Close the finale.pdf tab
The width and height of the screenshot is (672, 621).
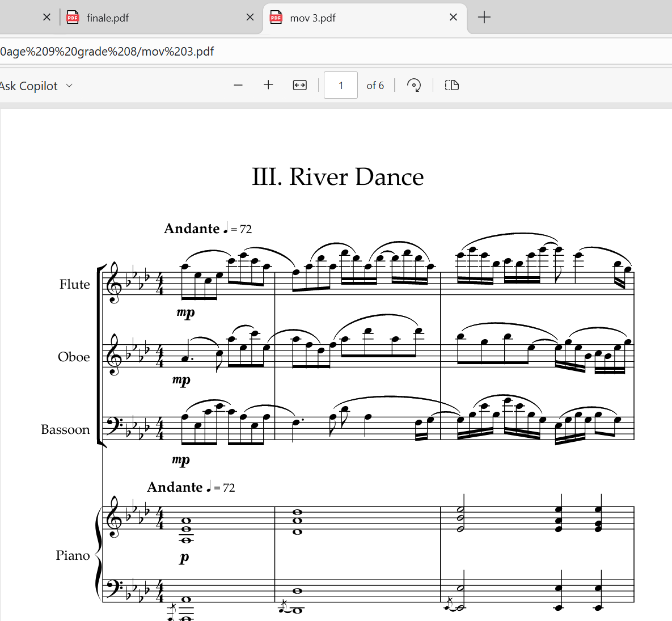click(x=250, y=17)
